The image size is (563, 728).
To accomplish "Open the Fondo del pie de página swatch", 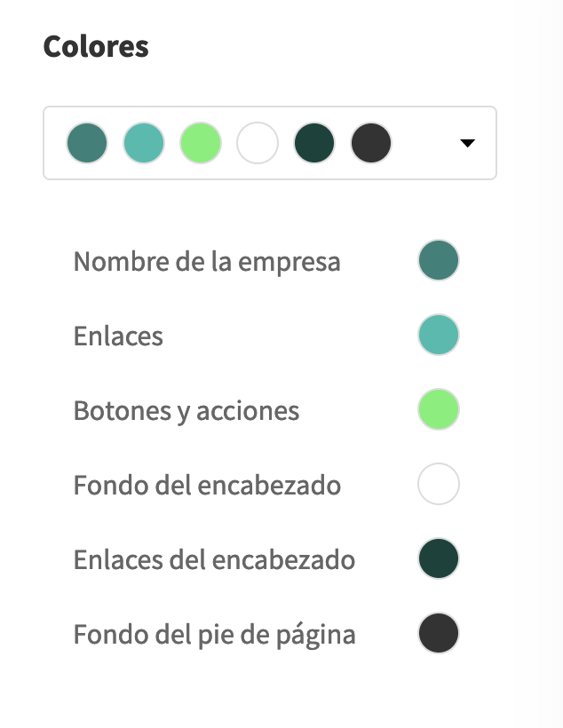I will (x=438, y=635).
